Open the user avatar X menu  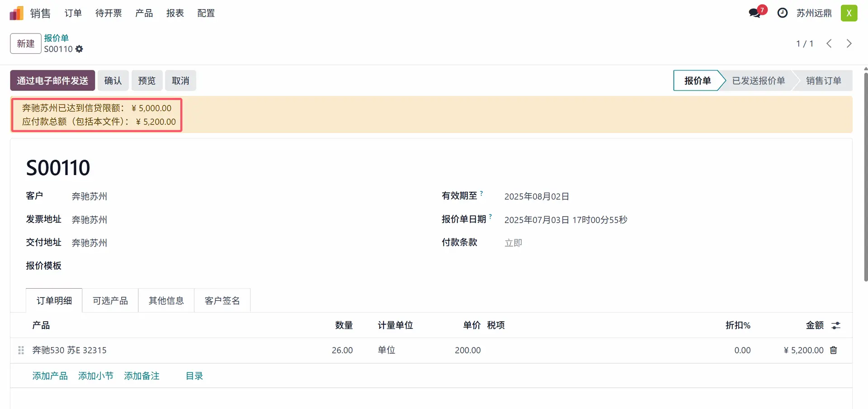(x=849, y=13)
